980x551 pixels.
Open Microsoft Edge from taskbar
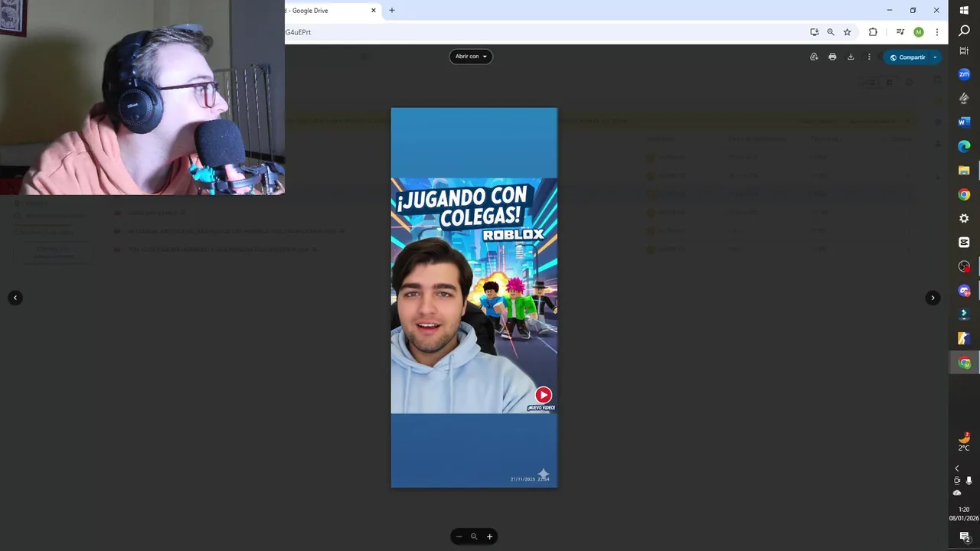coord(964,146)
